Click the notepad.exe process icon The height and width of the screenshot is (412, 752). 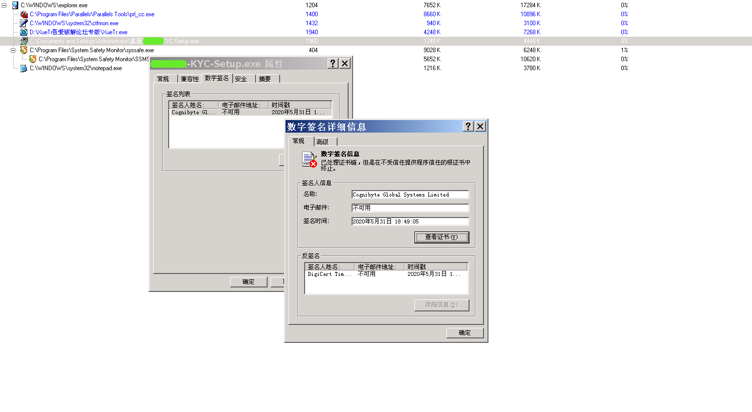pos(24,68)
